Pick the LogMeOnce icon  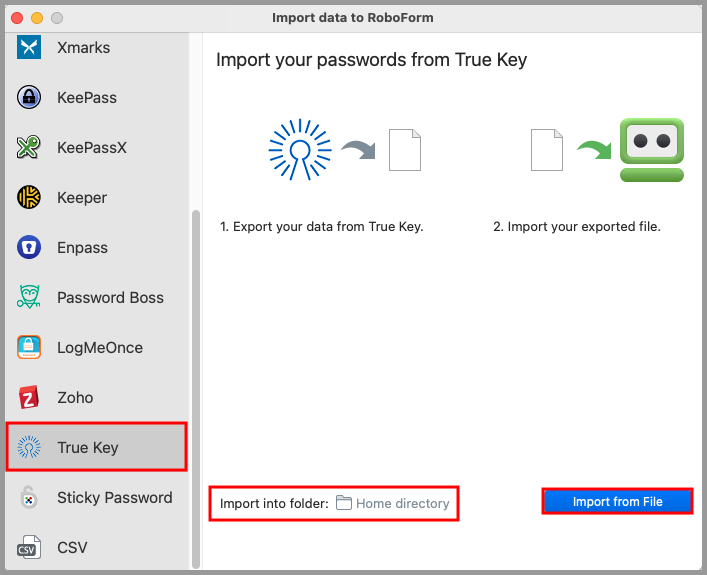click(x=29, y=347)
